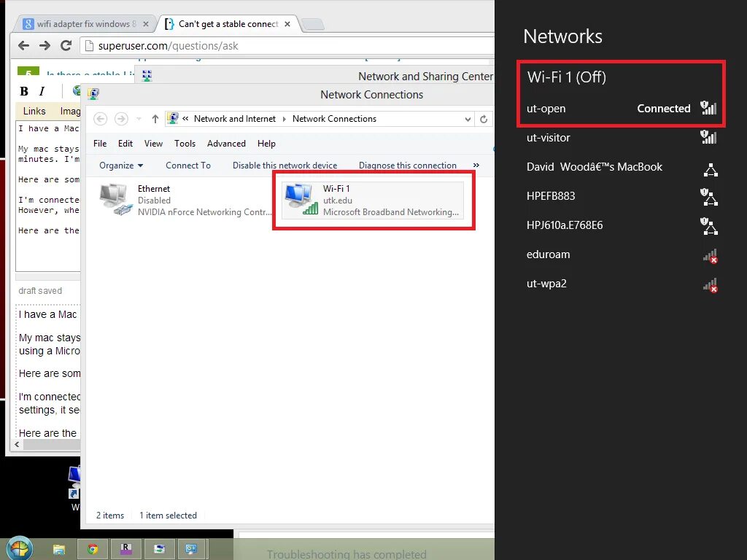Open the View menu

coord(153,144)
